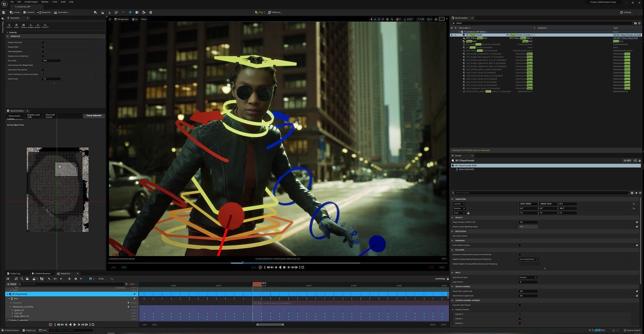Image resolution: width=644 pixels, height=334 pixels.
Task: Reset Location to its default value
Action: tap(634, 204)
